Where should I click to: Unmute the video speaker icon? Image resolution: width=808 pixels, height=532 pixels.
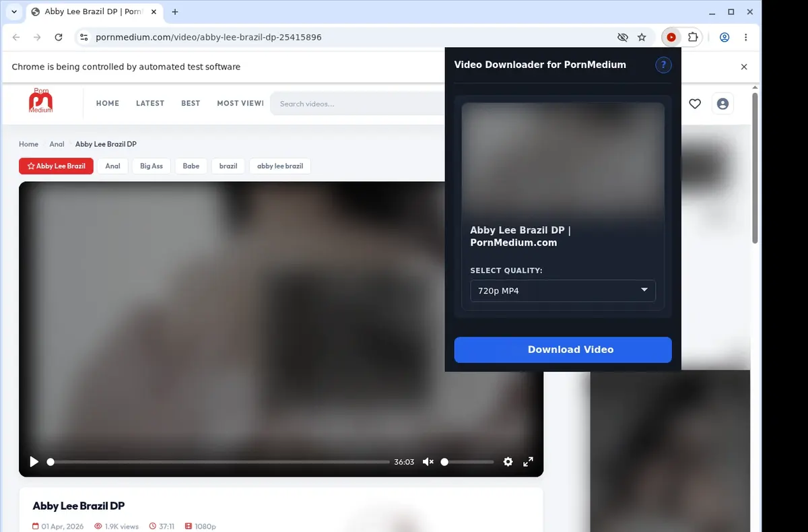click(x=428, y=462)
